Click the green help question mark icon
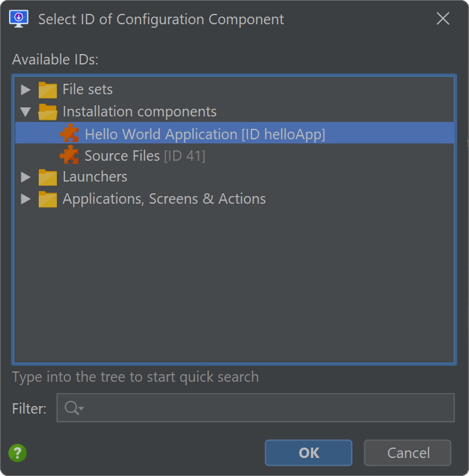 pyautogui.click(x=17, y=453)
